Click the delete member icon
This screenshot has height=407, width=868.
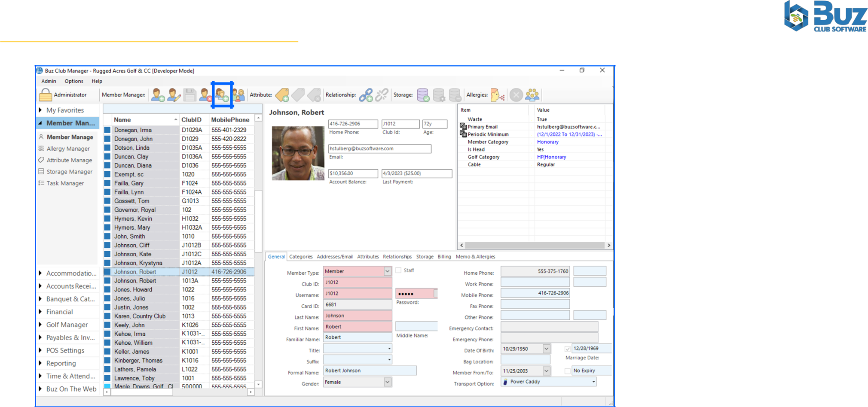coord(205,95)
